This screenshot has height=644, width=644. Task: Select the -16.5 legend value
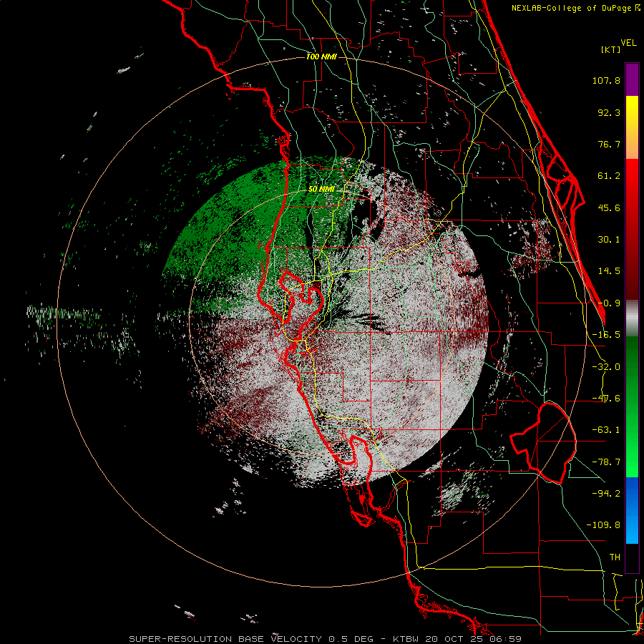[606, 335]
